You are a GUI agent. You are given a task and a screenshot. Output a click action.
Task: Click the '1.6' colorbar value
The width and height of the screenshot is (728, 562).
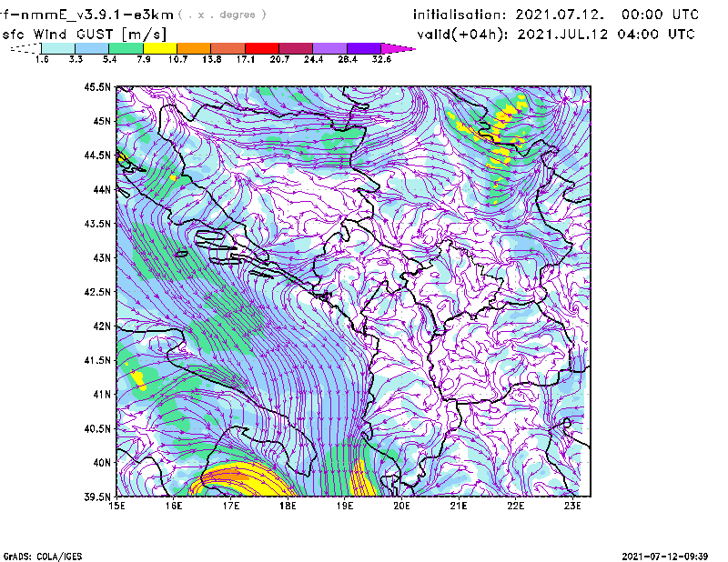coord(42,59)
